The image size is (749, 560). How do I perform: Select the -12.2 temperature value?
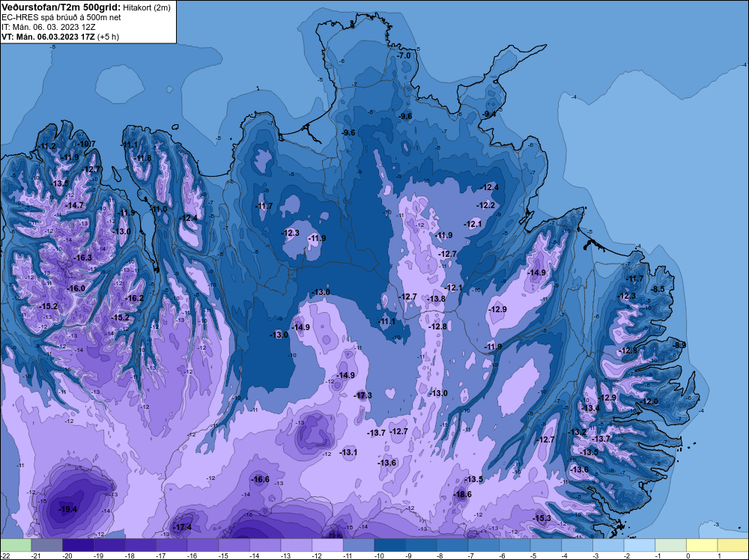pos(486,206)
